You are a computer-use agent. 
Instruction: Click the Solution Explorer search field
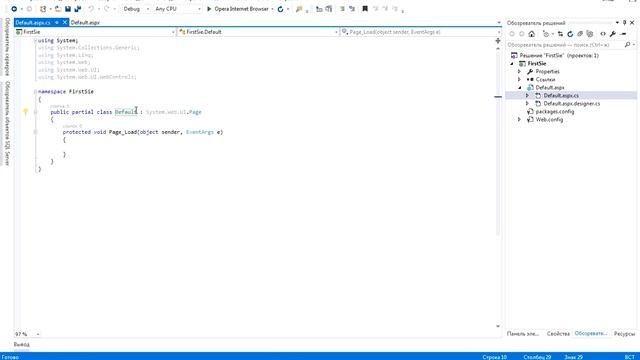coord(565,44)
